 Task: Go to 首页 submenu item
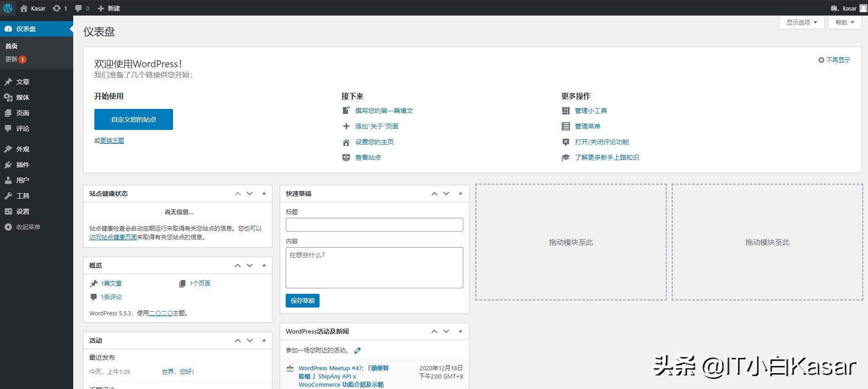(x=11, y=46)
